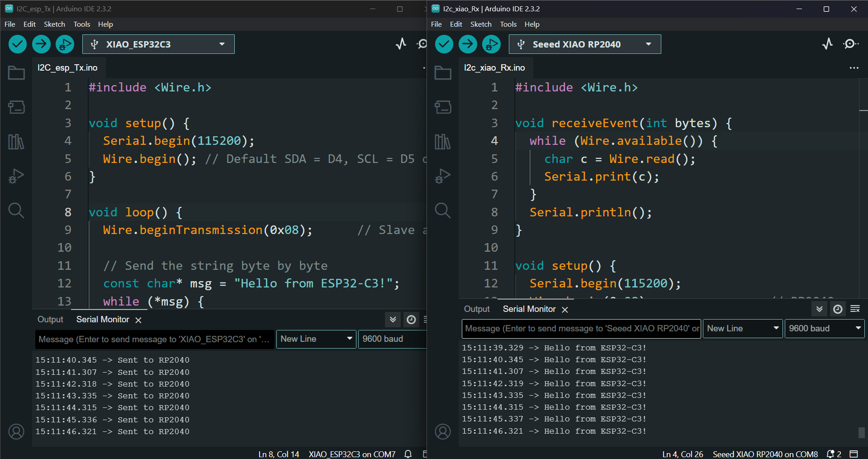
Task: Open Sketchbook folder in left window sidebar
Action: (16, 73)
